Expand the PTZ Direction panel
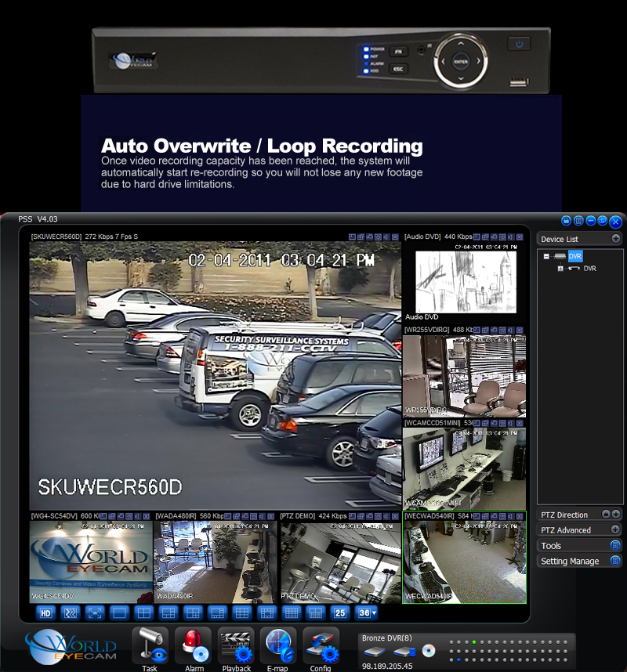 coord(616,515)
